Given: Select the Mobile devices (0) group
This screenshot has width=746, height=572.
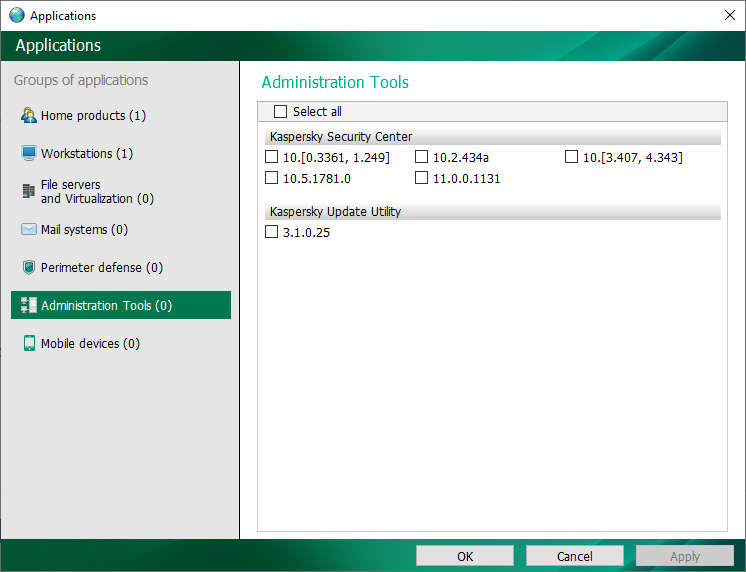Looking at the screenshot, I should [90, 344].
